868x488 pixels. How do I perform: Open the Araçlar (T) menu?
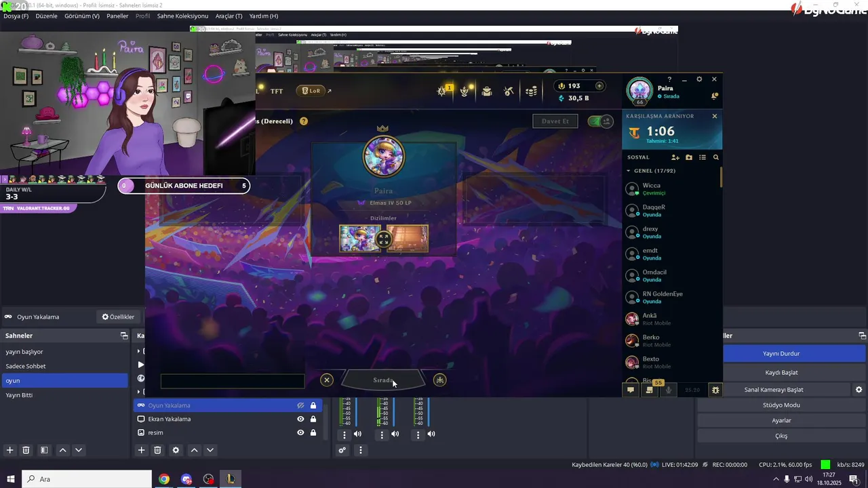[x=228, y=16]
